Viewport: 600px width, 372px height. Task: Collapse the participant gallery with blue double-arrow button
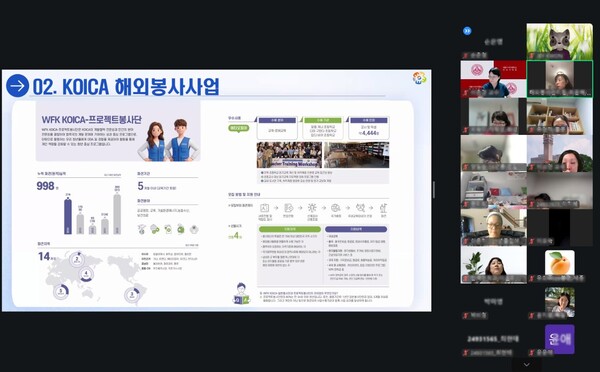pos(467,31)
